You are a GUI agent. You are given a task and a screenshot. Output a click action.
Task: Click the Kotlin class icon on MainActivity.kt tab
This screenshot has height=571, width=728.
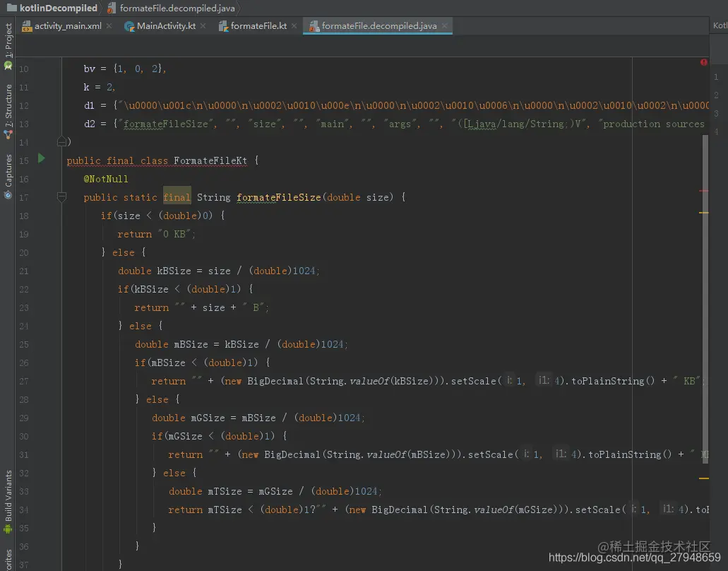129,26
